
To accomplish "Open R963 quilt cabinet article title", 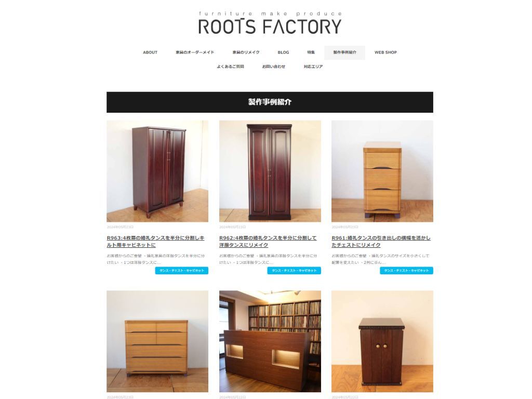I will pos(156,241).
